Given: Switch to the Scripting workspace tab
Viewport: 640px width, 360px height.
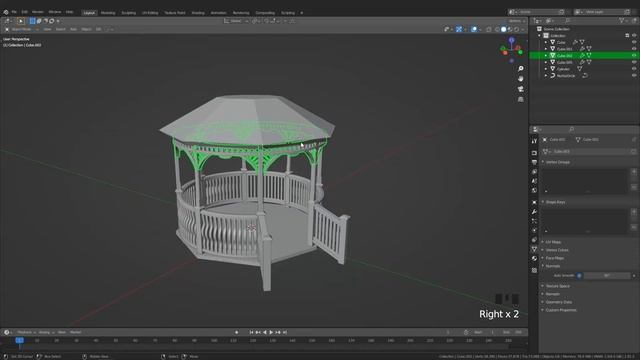Looking at the screenshot, I should [288, 13].
